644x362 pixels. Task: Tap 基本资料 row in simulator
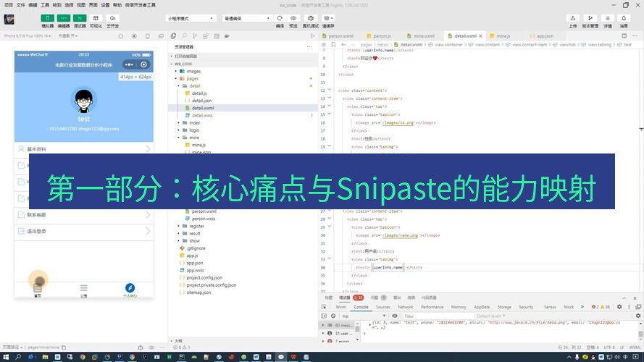[x=84, y=149]
